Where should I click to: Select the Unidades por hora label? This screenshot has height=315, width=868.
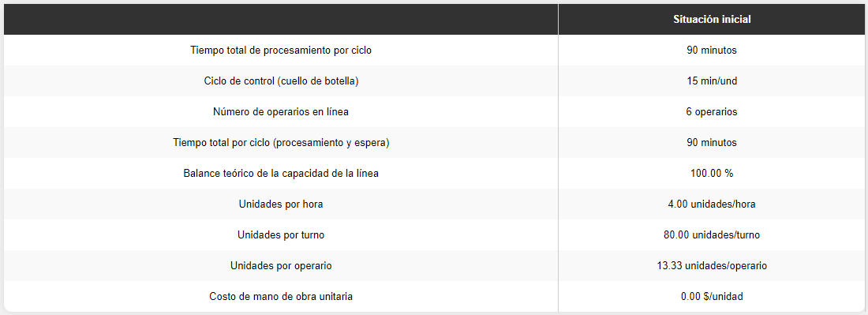(281, 204)
